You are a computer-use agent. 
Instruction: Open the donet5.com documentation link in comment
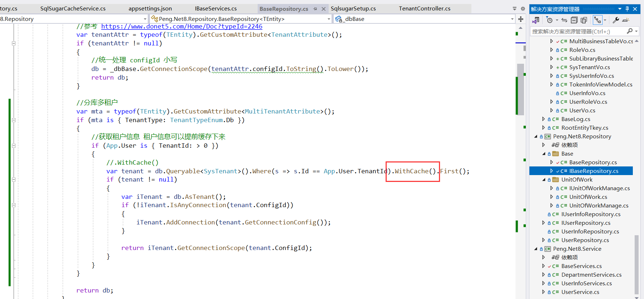click(x=182, y=26)
